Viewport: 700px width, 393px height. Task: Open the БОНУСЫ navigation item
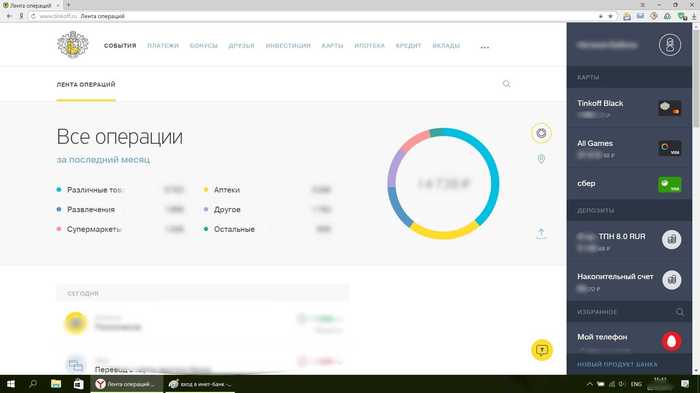[204, 46]
